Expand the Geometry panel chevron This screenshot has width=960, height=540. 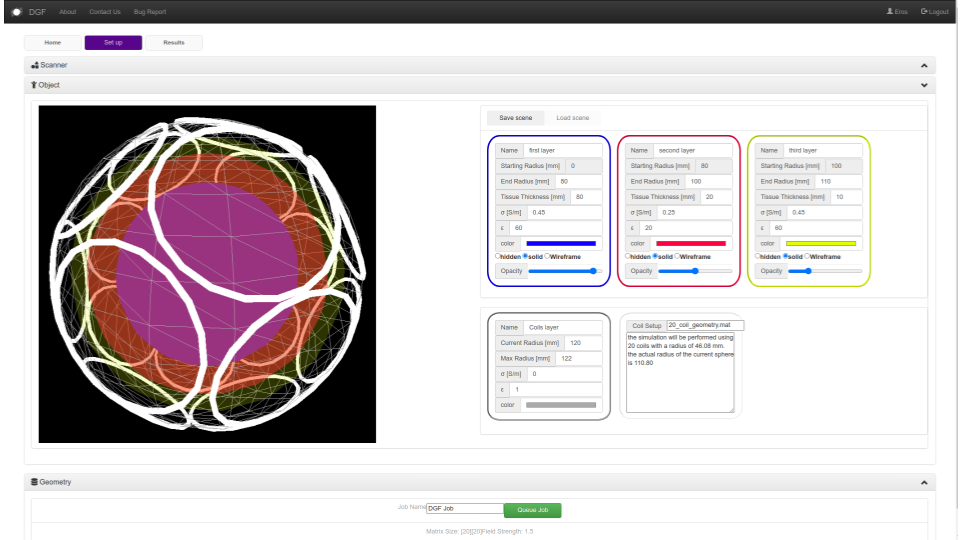[x=924, y=482]
